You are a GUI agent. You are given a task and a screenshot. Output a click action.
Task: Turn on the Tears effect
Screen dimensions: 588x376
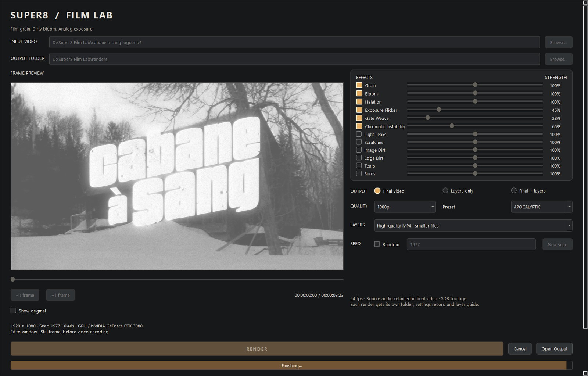[359, 165]
